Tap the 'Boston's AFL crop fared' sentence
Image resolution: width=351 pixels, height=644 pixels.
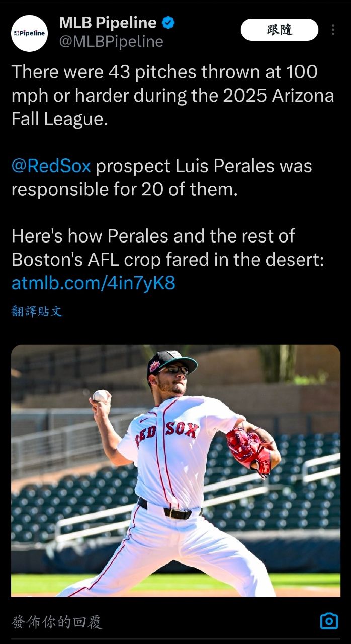(x=167, y=260)
